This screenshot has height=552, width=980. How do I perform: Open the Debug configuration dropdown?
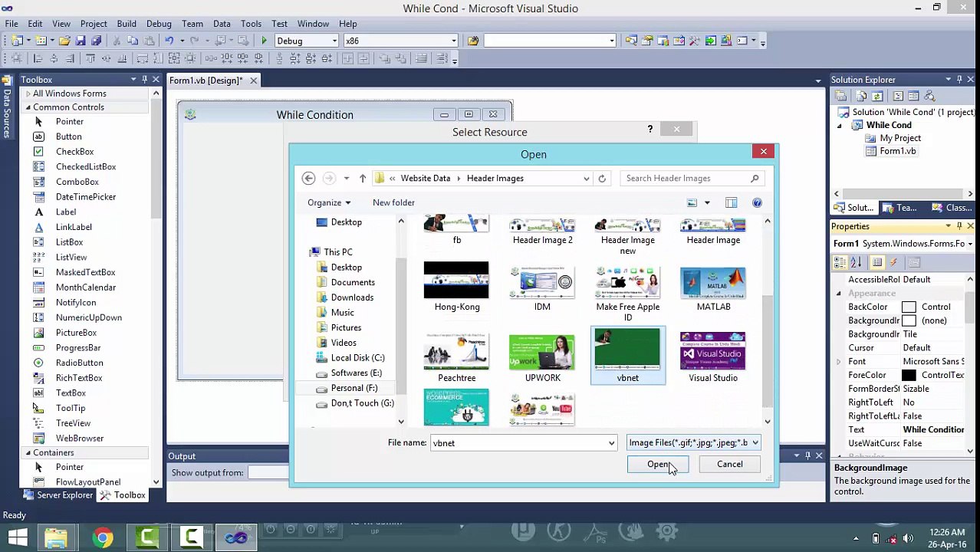tap(334, 41)
